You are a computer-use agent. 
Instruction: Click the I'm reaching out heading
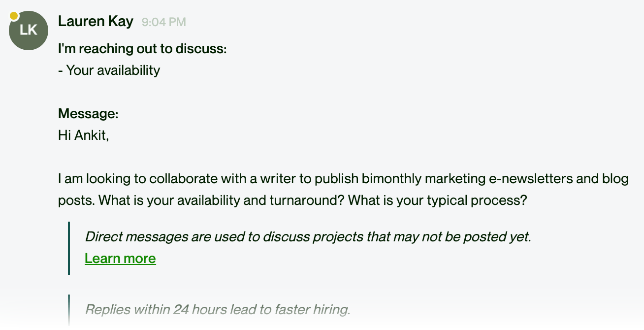pos(142,48)
